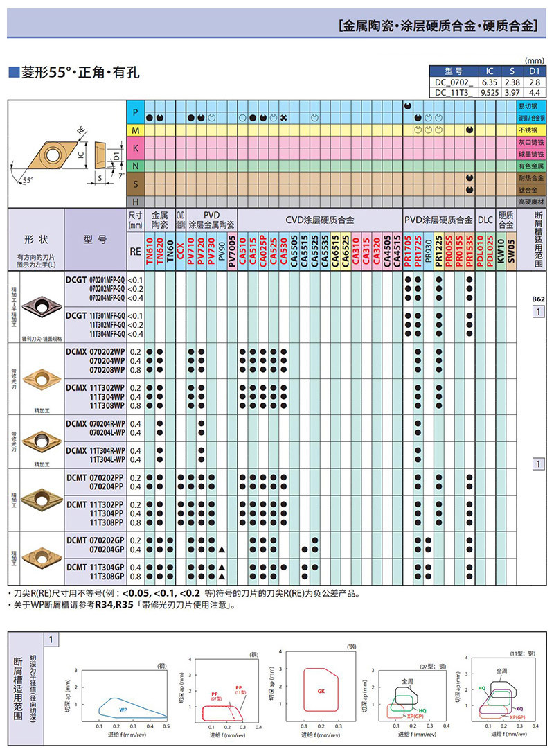The image size is (554, 756).
Task: Select the PR1705 grade header
Action: tap(408, 251)
